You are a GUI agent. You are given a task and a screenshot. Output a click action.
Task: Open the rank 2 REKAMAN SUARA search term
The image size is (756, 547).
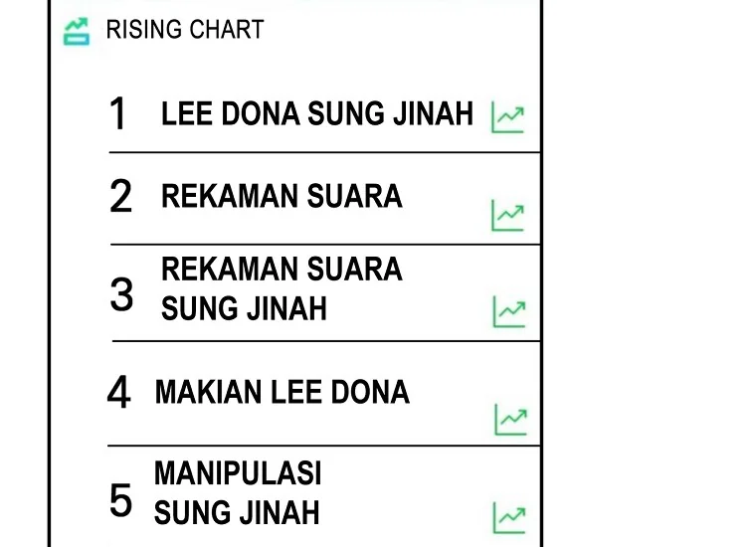(282, 196)
